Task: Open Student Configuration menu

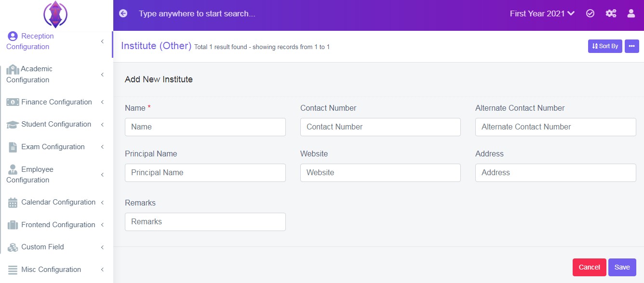Action: [x=56, y=124]
